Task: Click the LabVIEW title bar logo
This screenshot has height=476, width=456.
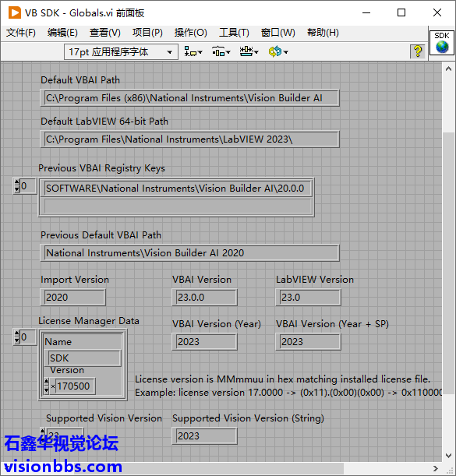Action: [14, 12]
